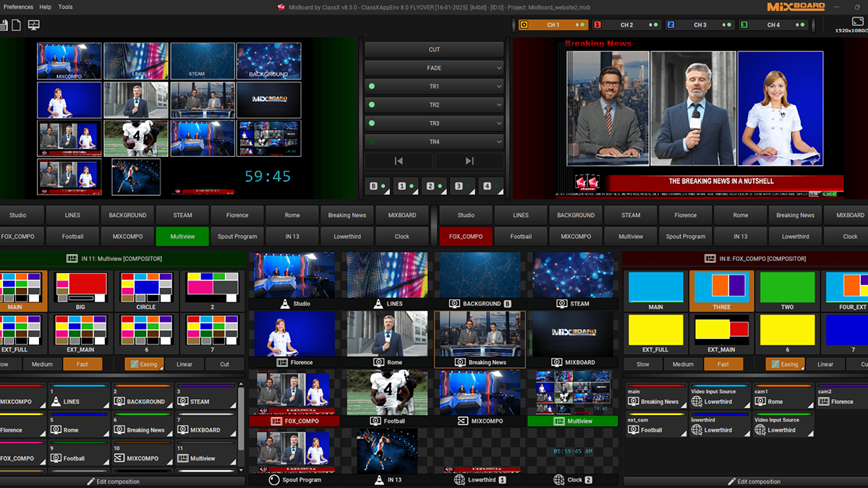868x488 pixels.
Task: Open the Preferences menu
Action: point(19,7)
